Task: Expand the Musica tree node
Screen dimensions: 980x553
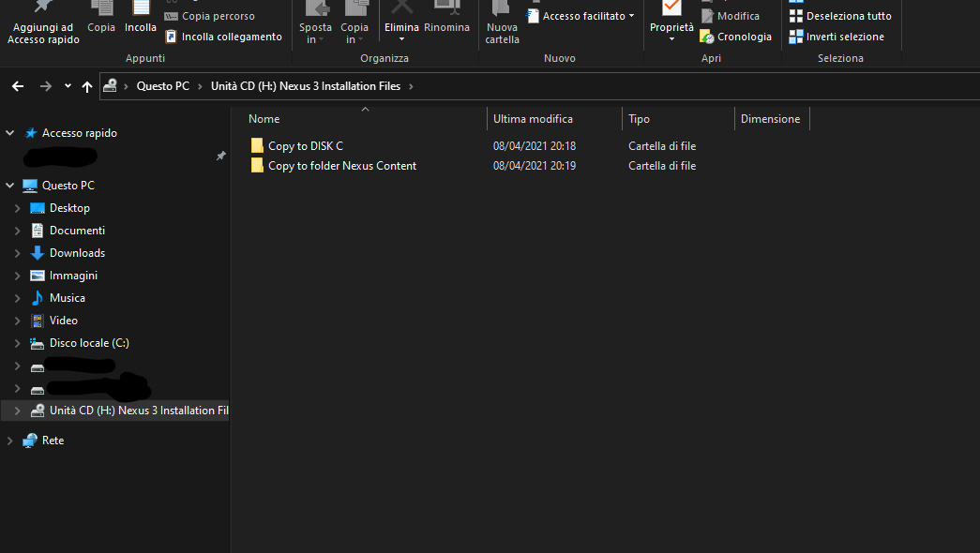Action: (18, 298)
